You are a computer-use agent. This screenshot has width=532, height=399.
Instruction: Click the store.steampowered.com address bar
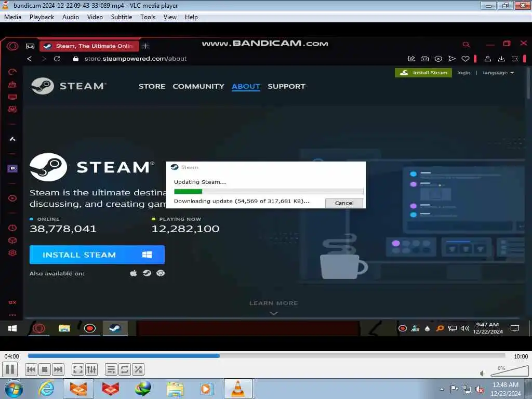click(x=136, y=59)
